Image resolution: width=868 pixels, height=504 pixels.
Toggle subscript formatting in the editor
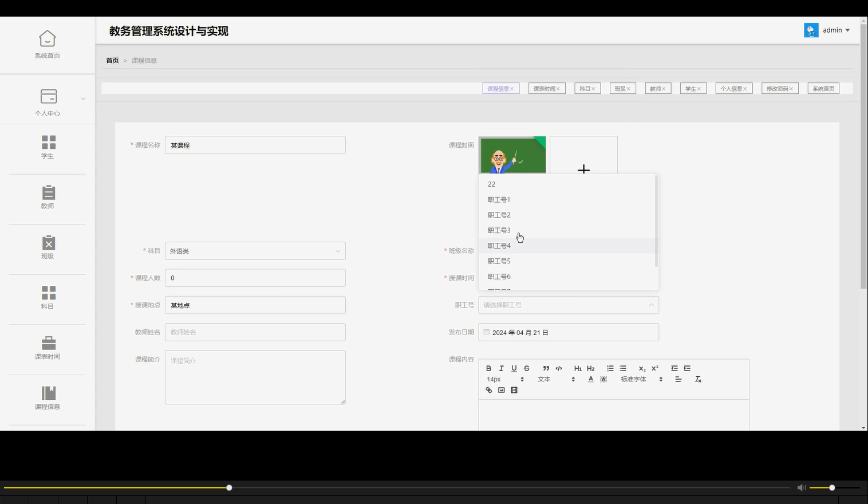coord(641,368)
